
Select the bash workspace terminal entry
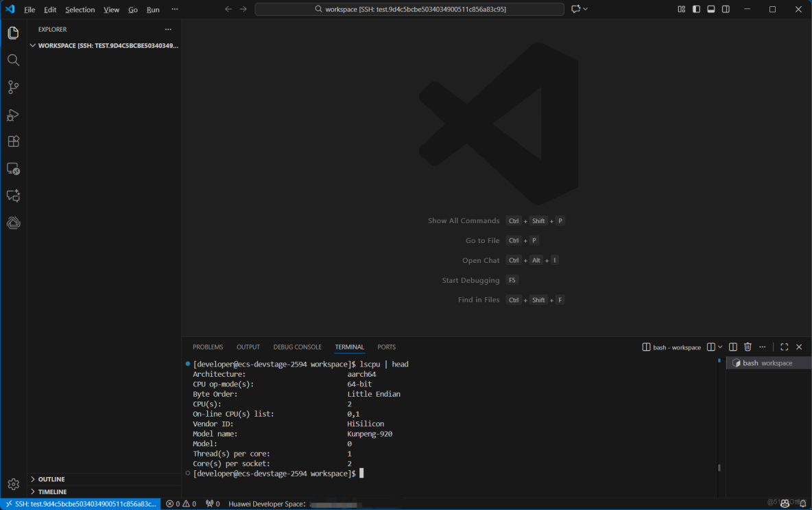[x=769, y=363]
